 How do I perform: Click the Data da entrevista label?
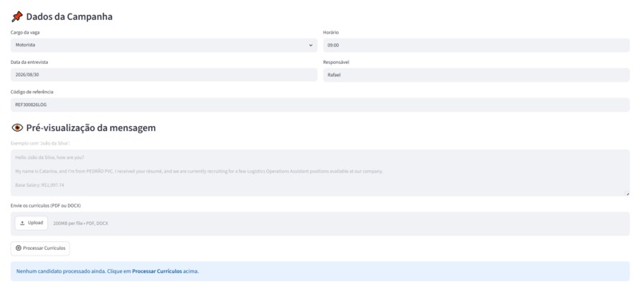30,62
